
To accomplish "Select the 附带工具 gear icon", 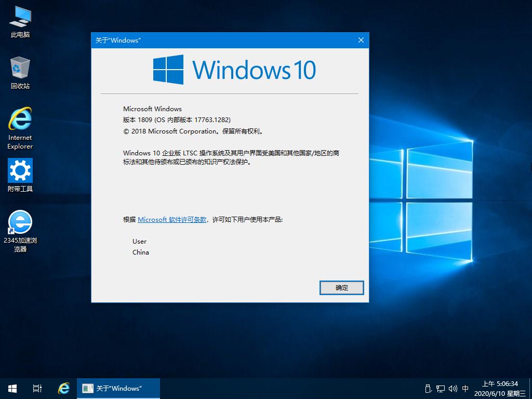I will [20, 175].
